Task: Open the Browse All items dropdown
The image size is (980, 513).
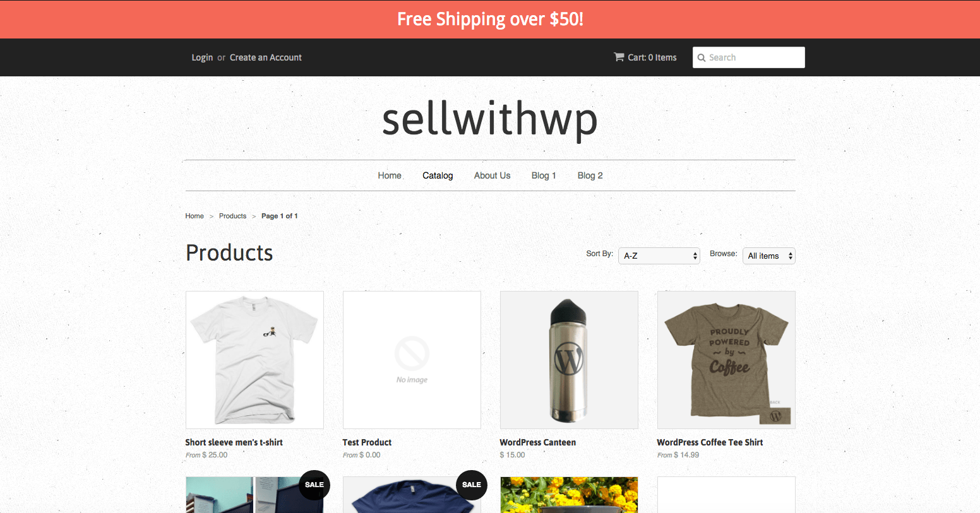Action: click(769, 256)
